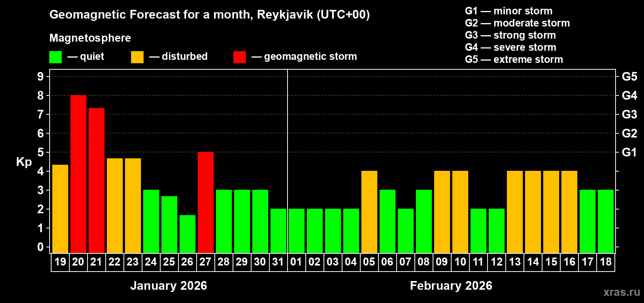Image resolution: width=644 pixels, height=303 pixels.
Task: Click the 'G1' tick label on the right axis
Action: (x=630, y=152)
